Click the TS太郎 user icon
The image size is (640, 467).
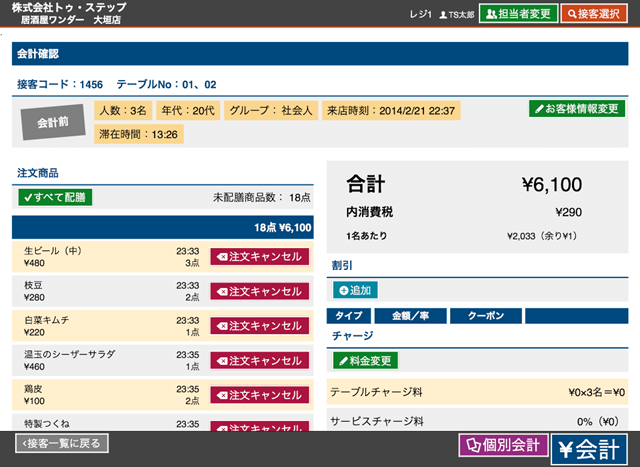point(444,14)
